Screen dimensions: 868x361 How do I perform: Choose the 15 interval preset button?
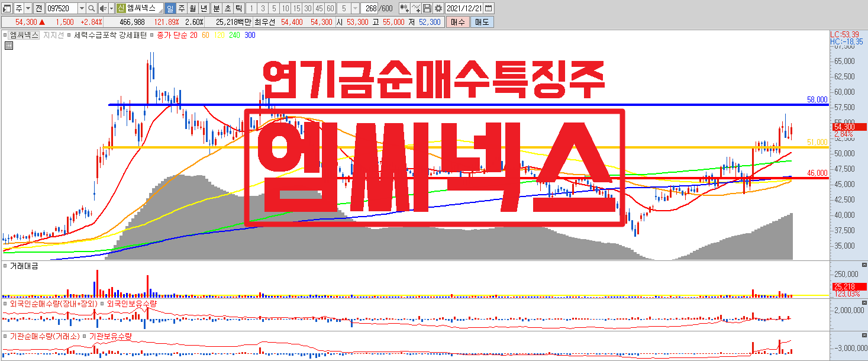(296, 8)
